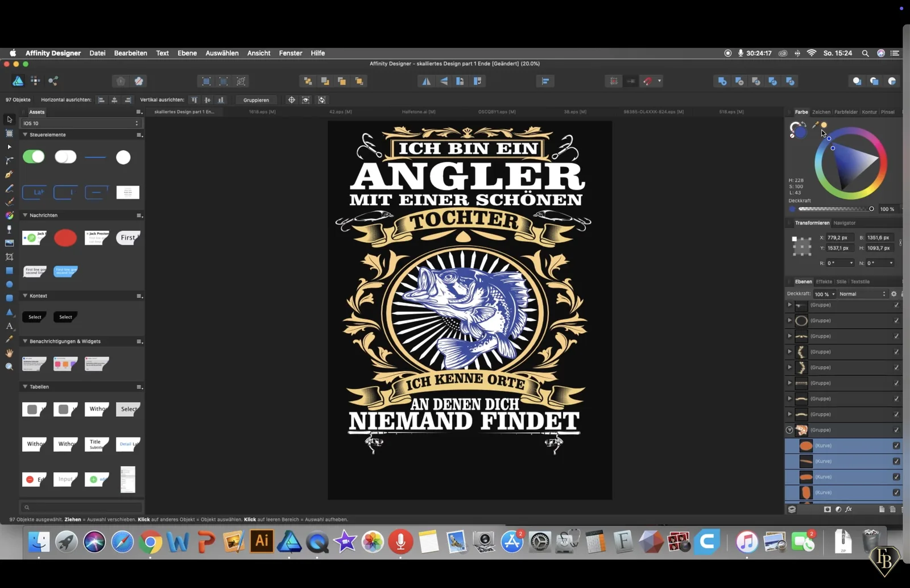The width and height of the screenshot is (910, 588).
Task: Select the Pen tool
Action: click(x=9, y=175)
